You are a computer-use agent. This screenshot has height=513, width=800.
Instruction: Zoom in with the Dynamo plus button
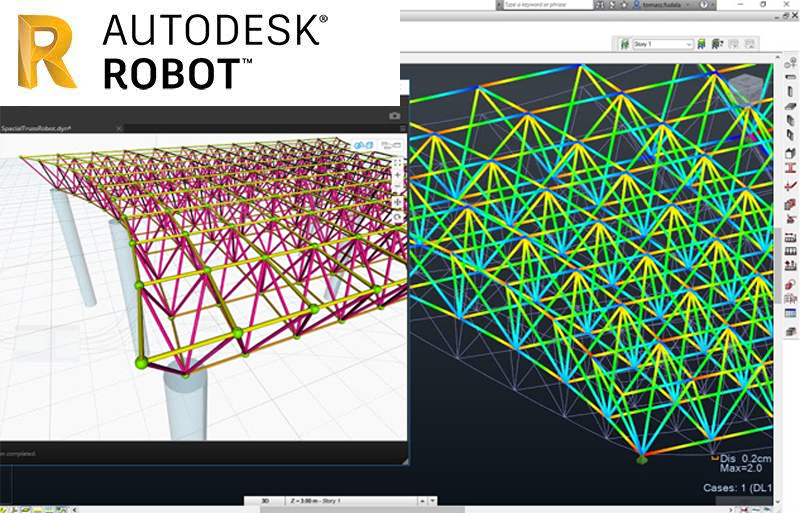397,175
